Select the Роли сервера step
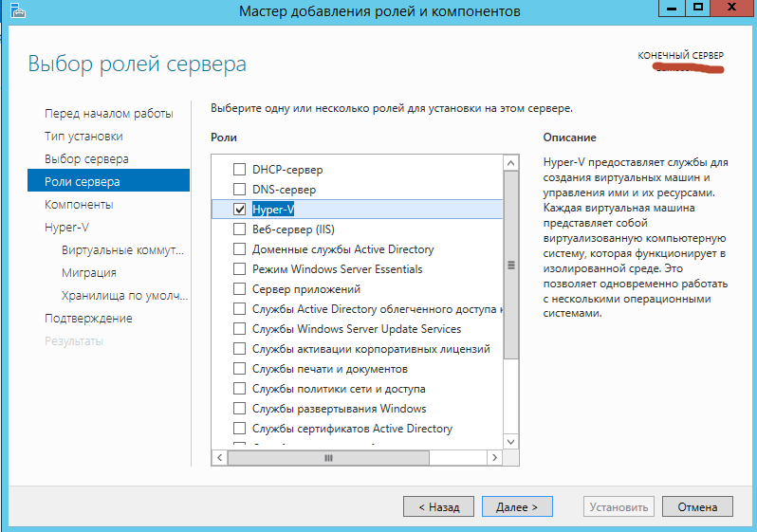The image size is (757, 532). click(x=109, y=180)
